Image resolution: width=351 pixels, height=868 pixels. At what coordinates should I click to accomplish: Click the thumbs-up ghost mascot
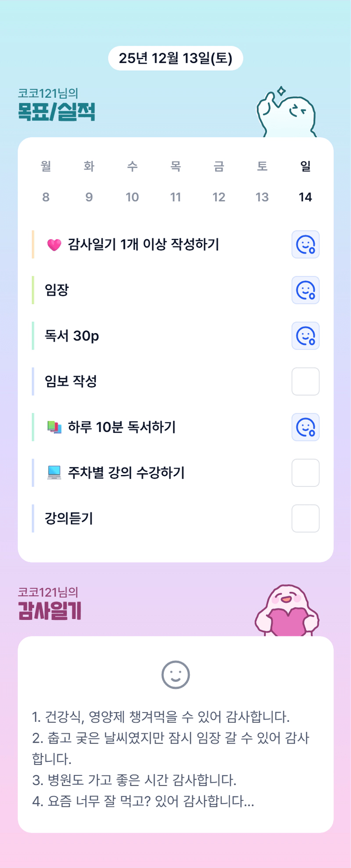tap(286, 113)
